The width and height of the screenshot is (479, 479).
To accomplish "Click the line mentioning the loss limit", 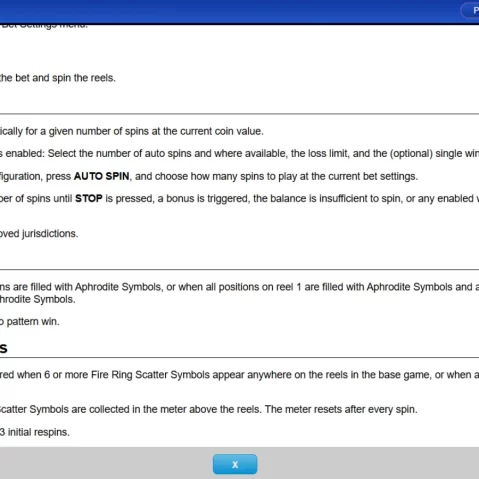I will click(x=239, y=154).
